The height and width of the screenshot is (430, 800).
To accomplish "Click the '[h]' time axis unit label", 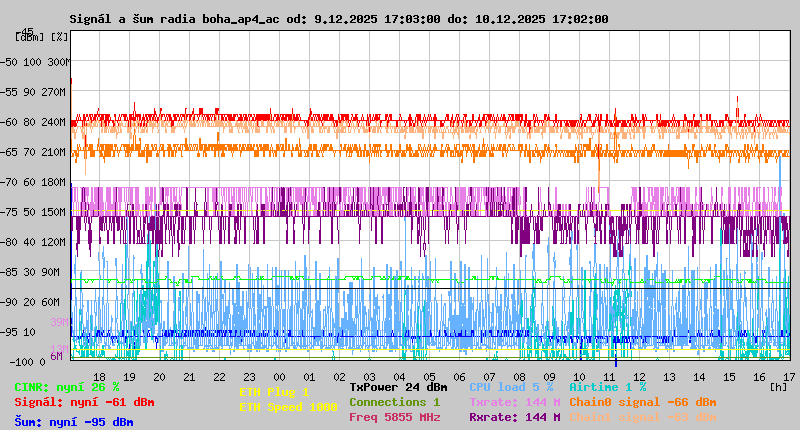I will pos(779,387).
